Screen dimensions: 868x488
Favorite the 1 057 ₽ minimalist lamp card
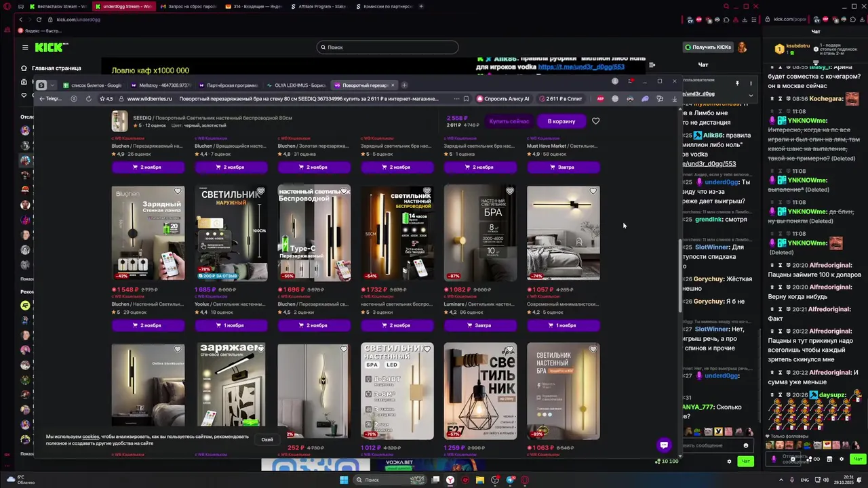tap(593, 192)
